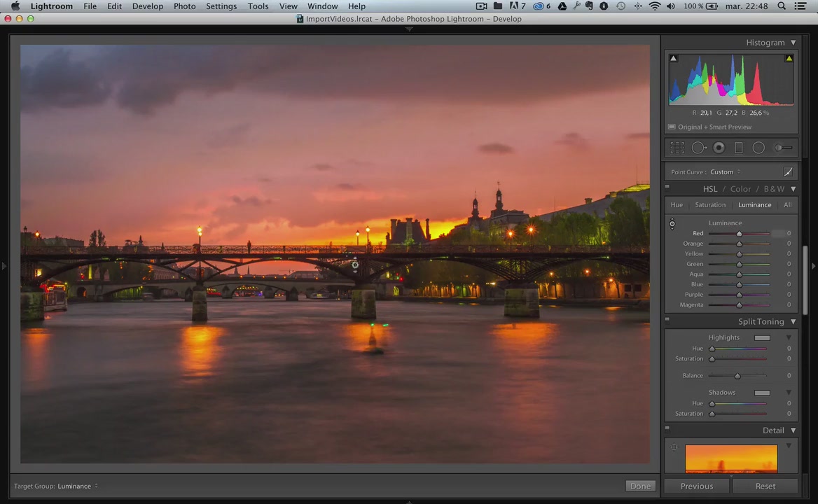Click the Google Drive menu bar icon
The image size is (818, 504).
(x=562, y=6)
